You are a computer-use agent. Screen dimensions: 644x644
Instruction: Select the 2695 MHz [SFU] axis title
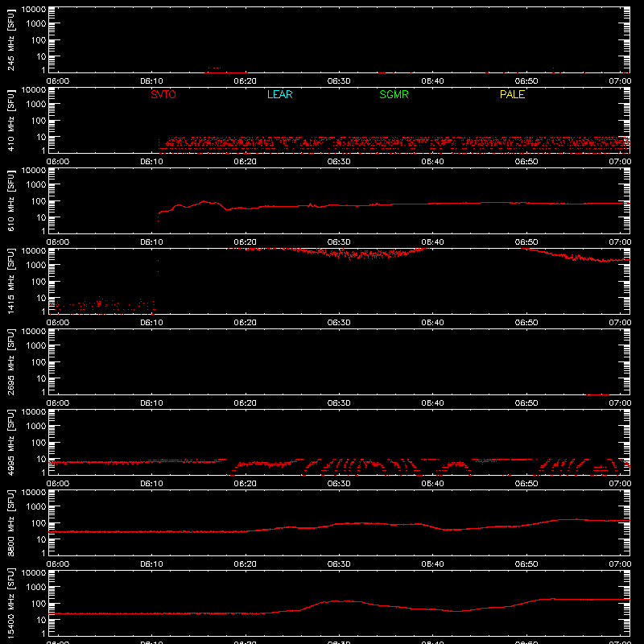10,362
